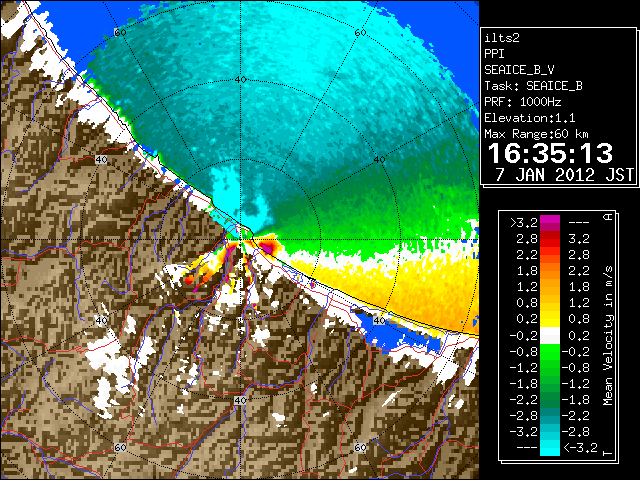
Task: Click the "ilts2" radar name text
Action: pyautogui.click(x=502, y=38)
